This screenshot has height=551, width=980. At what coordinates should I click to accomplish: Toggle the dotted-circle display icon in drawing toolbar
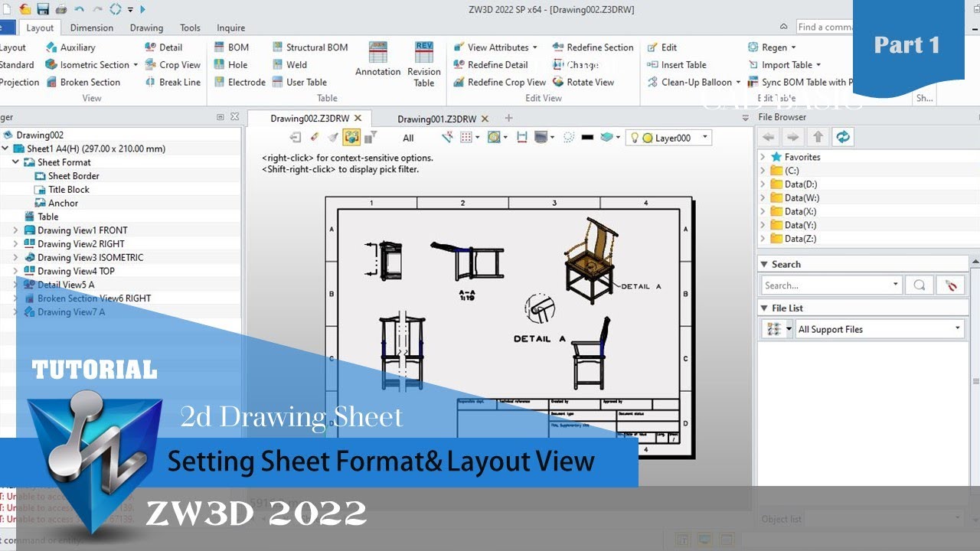[x=569, y=138]
